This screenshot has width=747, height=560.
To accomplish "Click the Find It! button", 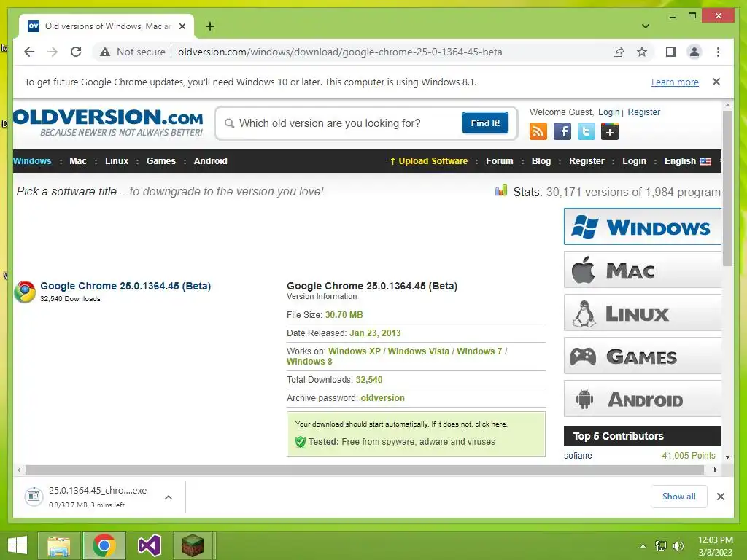I will click(485, 123).
